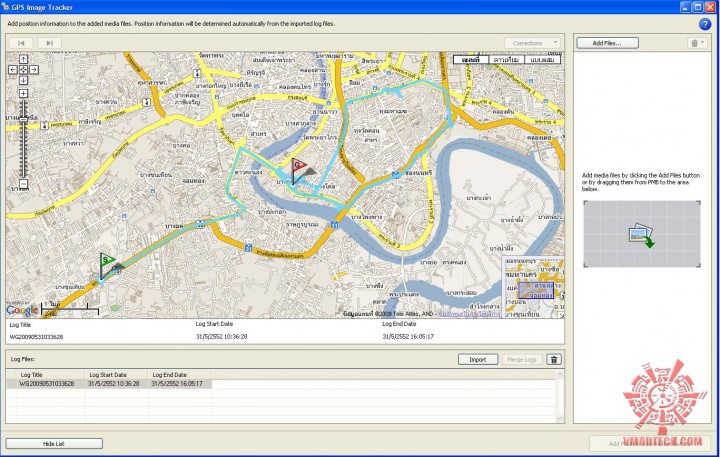Click the Add Files button
The image size is (720, 457).
(607, 43)
